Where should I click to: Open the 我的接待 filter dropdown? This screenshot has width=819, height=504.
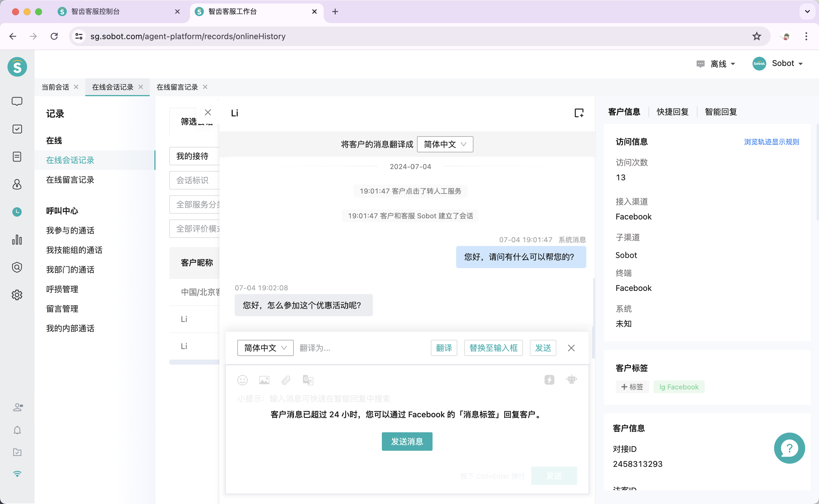point(195,156)
